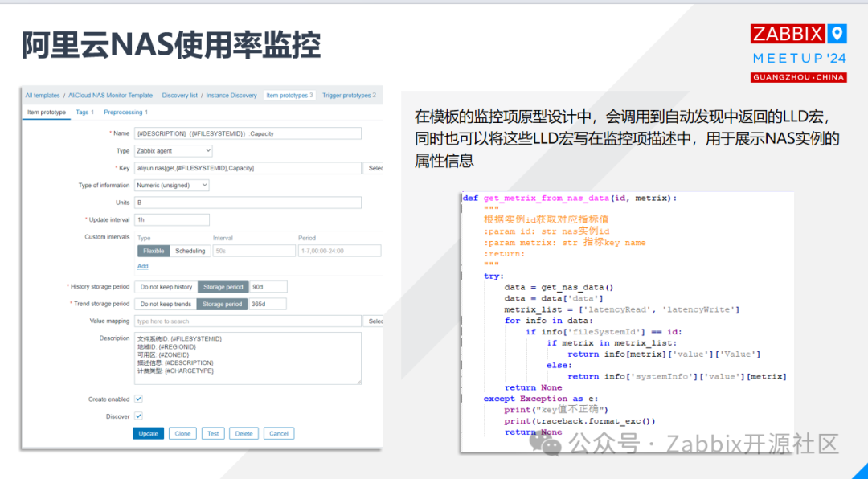The image size is (868, 479).
Task: Click Add under custom intervals
Action: point(143,266)
